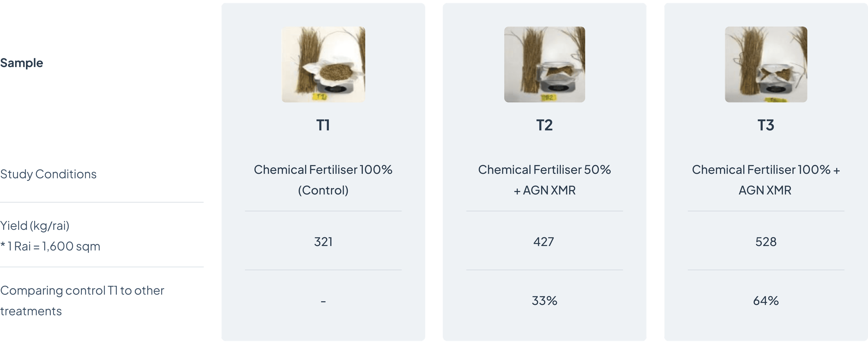This screenshot has width=868, height=344.
Task: Select the T2 column heading
Action: (x=545, y=125)
